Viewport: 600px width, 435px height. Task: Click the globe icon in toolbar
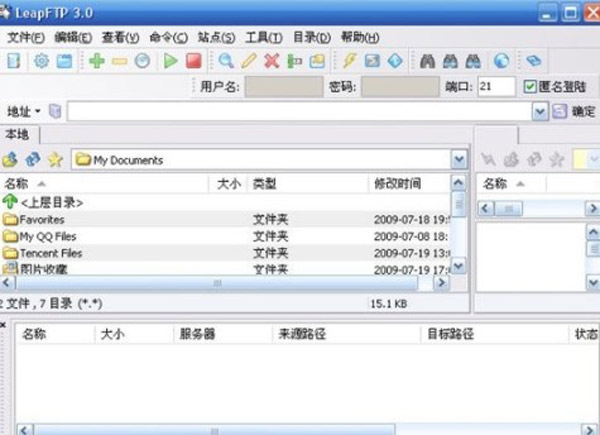(x=501, y=61)
